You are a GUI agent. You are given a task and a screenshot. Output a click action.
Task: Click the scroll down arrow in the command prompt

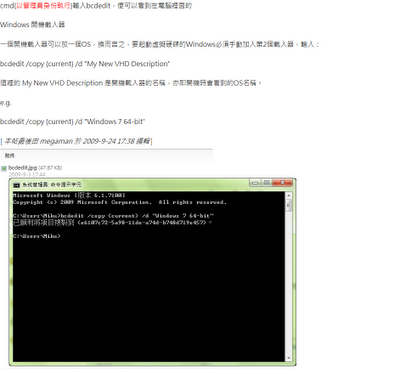click(289, 358)
